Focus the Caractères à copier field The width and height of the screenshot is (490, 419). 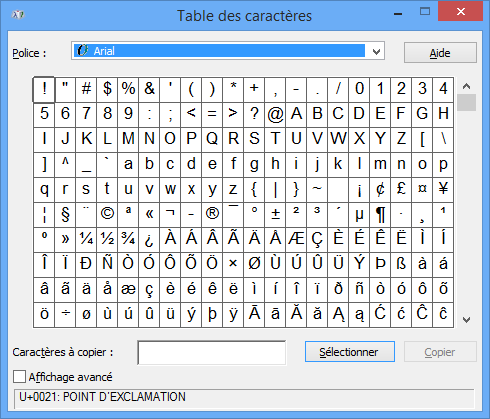(x=212, y=352)
